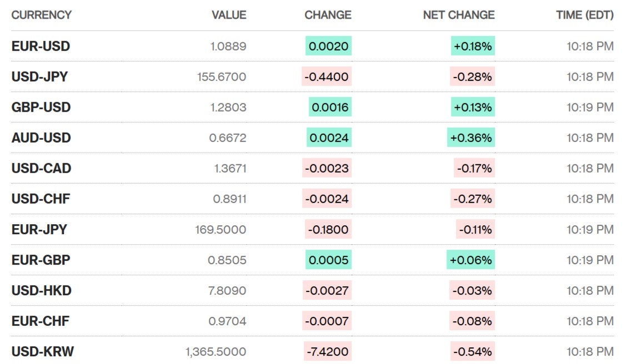Click the EUR-GBP currency pair
The height and width of the screenshot is (364, 626).
pyautogui.click(x=41, y=260)
